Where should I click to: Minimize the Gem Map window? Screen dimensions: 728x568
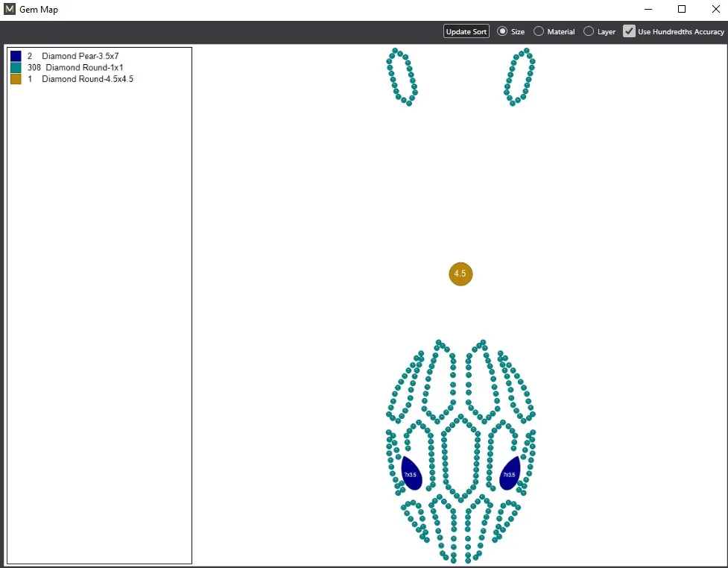[x=647, y=10]
